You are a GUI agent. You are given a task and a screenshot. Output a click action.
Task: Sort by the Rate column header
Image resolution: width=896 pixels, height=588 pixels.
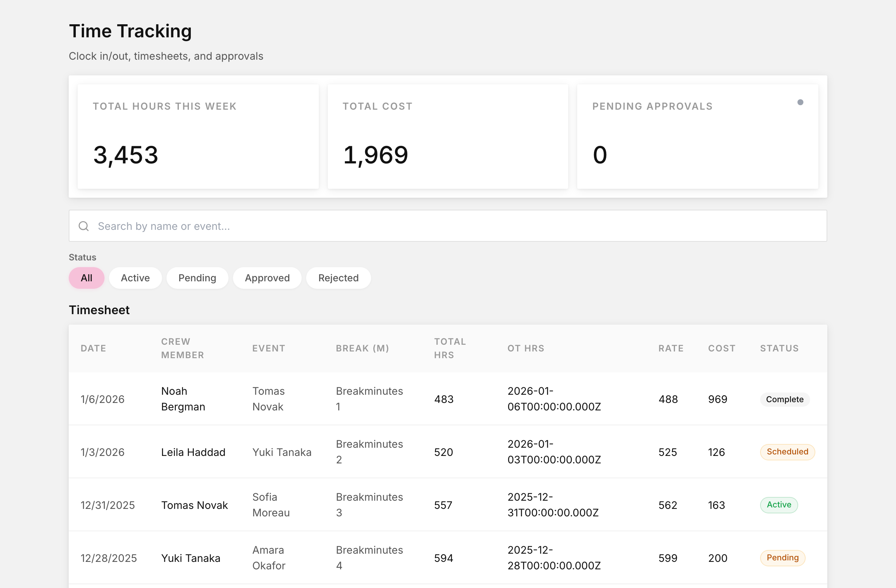pyautogui.click(x=671, y=348)
